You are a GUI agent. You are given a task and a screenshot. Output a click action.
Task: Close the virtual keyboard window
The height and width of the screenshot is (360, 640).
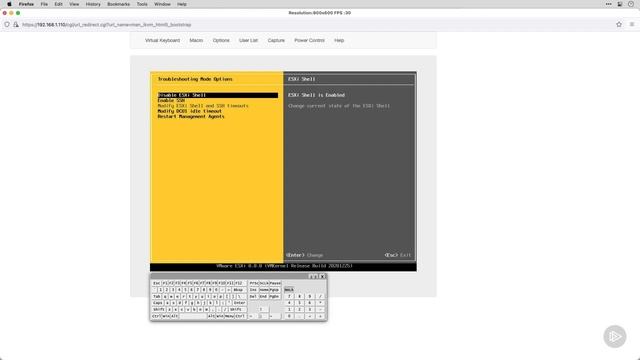pos(322,277)
